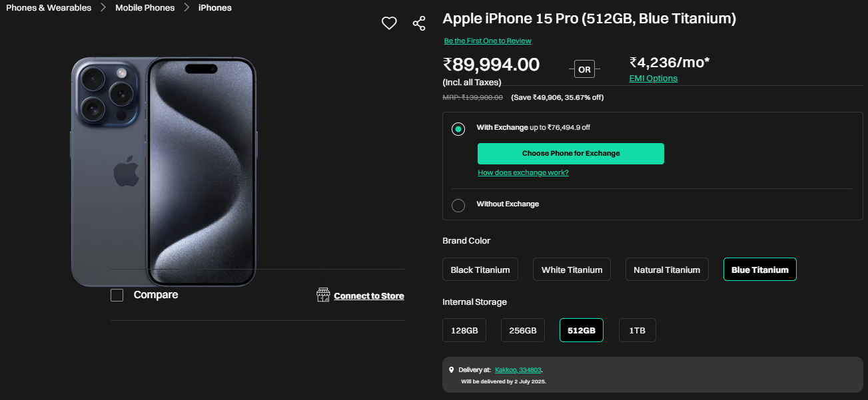This screenshot has width=868, height=400.
Task: Go to Phones & Wearables breadcrumb
Action: (x=49, y=8)
